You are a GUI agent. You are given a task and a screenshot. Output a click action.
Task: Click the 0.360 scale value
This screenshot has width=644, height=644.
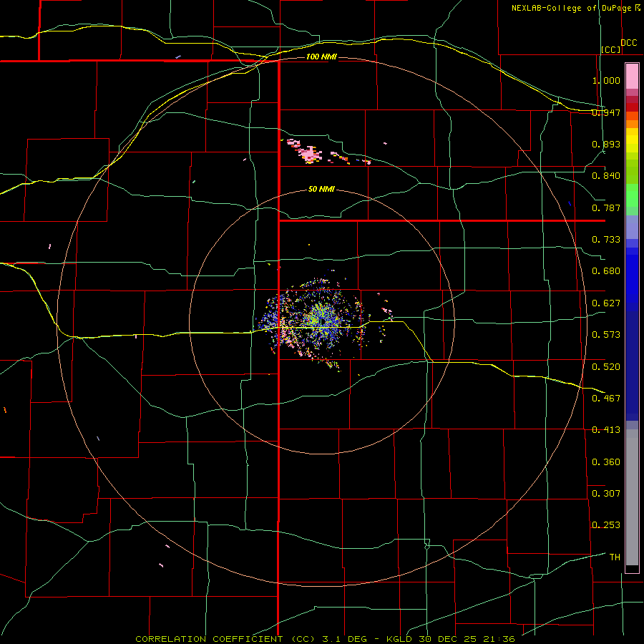(x=606, y=462)
